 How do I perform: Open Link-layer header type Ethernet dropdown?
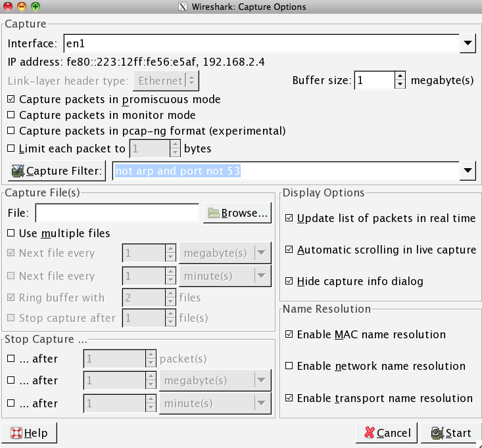click(166, 81)
